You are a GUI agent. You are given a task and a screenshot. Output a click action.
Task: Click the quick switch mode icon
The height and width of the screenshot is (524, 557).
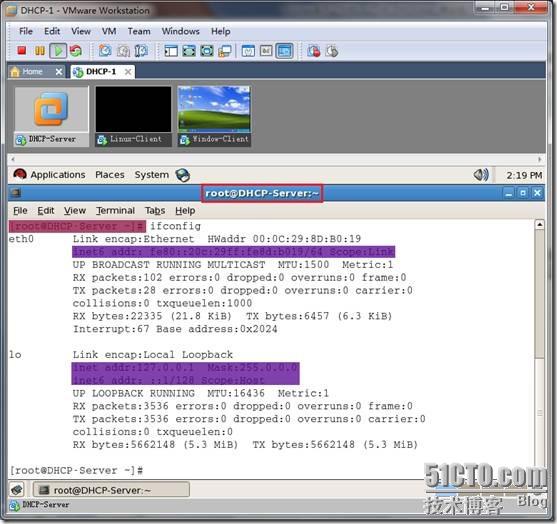tap(207, 51)
